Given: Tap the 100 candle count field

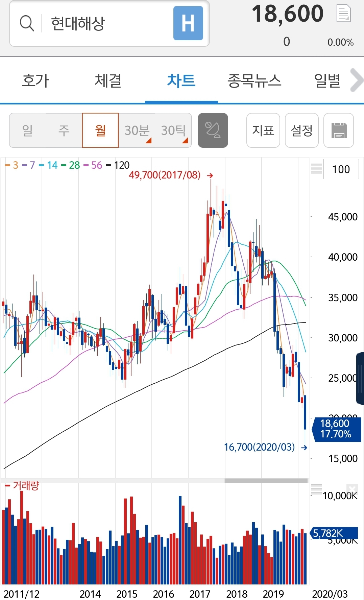Looking at the screenshot, I should coord(341,169).
